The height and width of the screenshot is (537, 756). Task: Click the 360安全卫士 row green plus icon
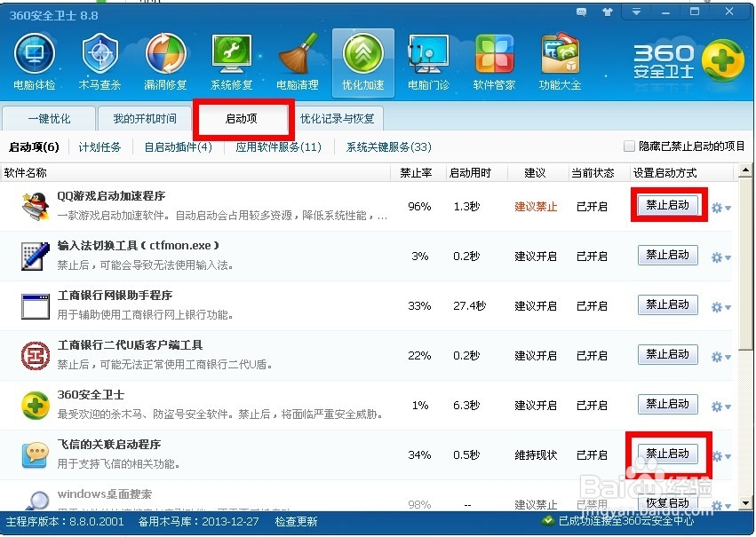click(36, 406)
